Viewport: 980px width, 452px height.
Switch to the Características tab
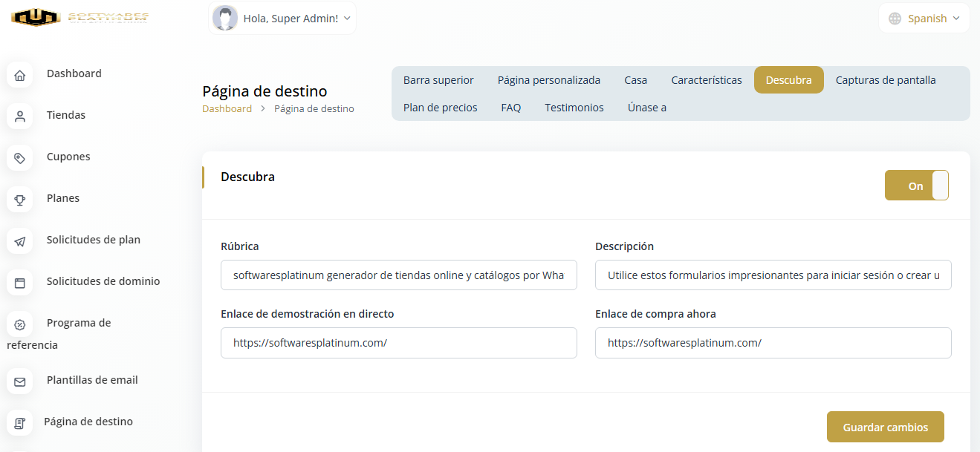point(706,80)
